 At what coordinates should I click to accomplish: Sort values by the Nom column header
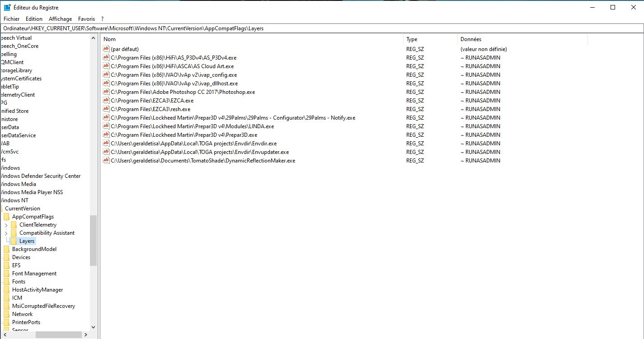252,39
